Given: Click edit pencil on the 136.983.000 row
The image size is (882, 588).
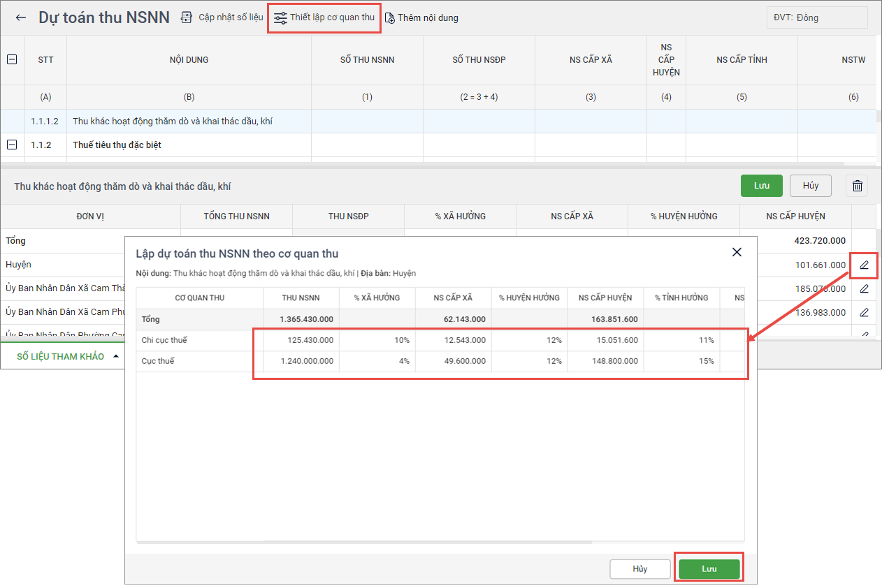Looking at the screenshot, I should [864, 312].
